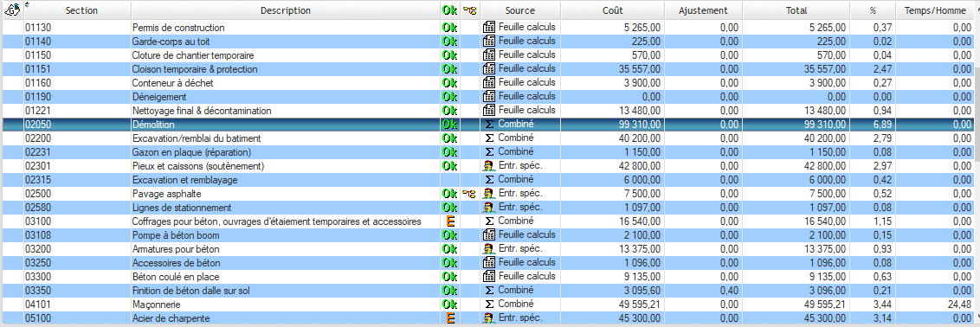Screen dimensions: 980x327
Task: Click the sigma icon in row 03100
Action: coord(490,221)
